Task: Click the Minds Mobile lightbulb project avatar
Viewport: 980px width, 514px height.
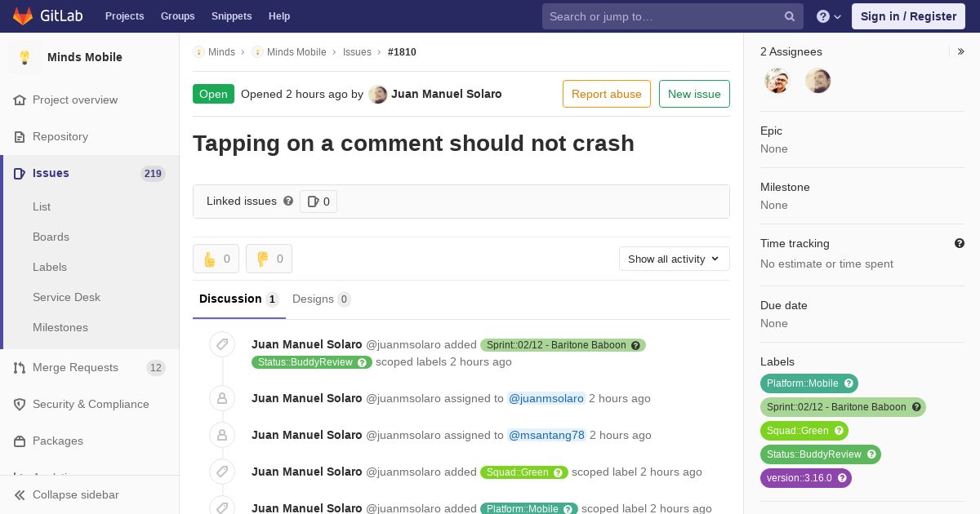Action: pyautogui.click(x=24, y=57)
